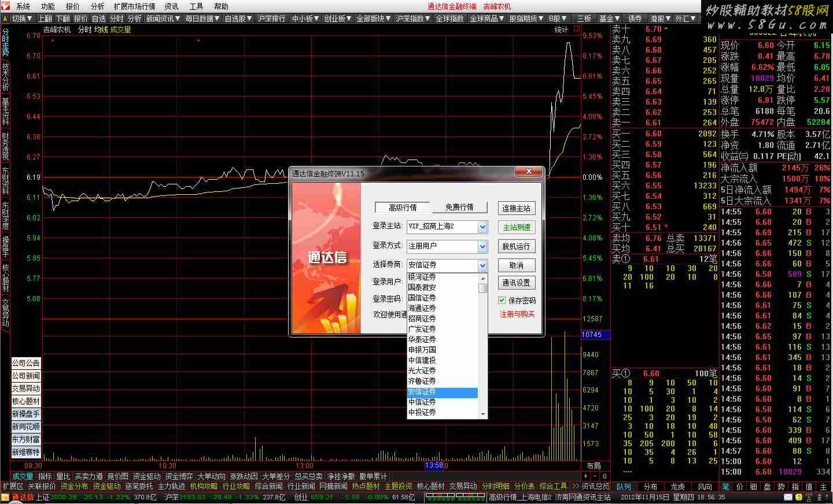Screen dimensions: 833x504
Task: Open the 资讯 menu
Action: tap(171, 6)
